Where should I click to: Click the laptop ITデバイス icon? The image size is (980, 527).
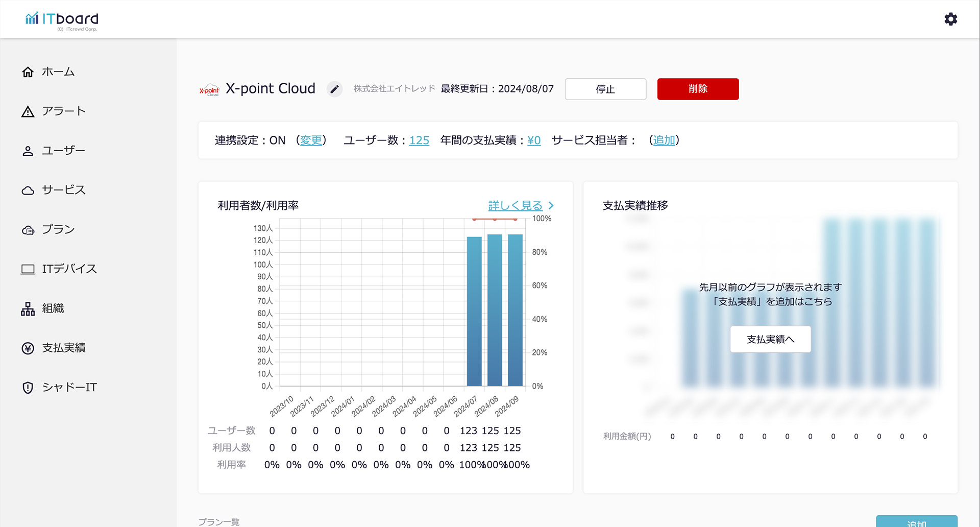[x=28, y=269]
